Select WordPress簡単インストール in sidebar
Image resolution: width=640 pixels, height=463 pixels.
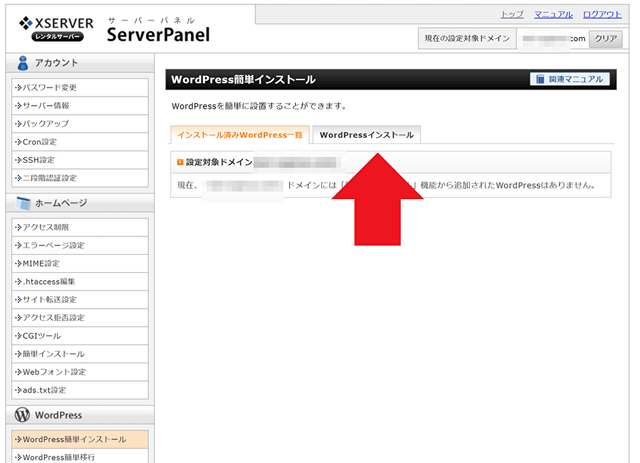tap(80, 440)
